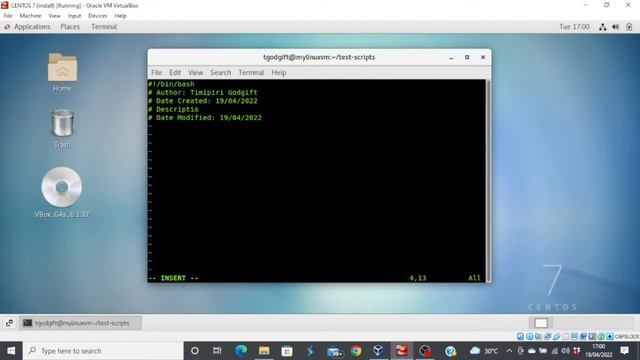This screenshot has height=360, width=640.
Task: Open the Get Help question-mark taskbar icon
Action: (x=450, y=351)
